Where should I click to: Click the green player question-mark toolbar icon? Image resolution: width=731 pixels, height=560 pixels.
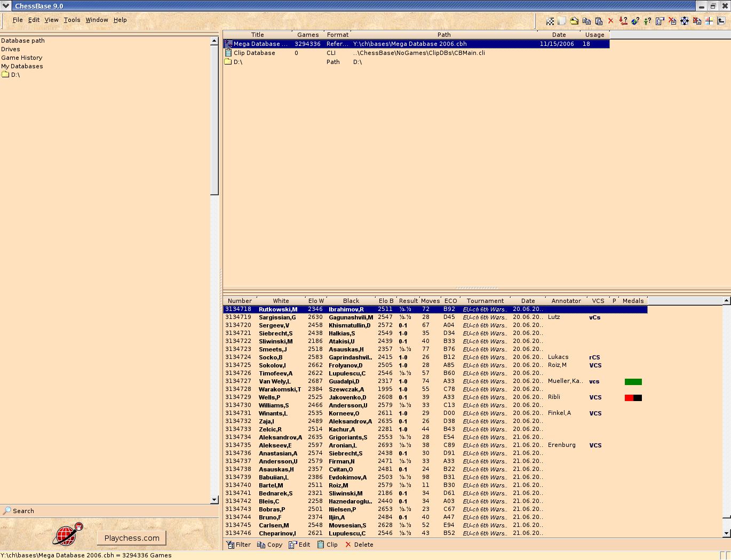[647, 21]
